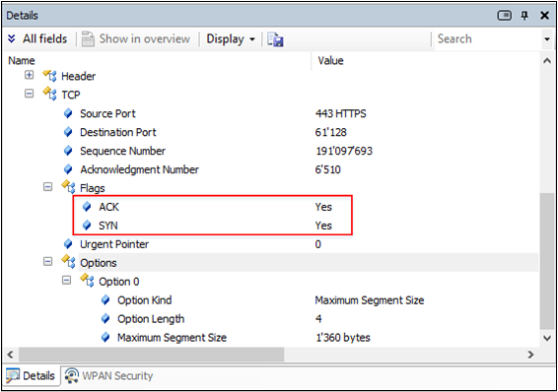Open the Display dropdown menu

tap(231, 39)
